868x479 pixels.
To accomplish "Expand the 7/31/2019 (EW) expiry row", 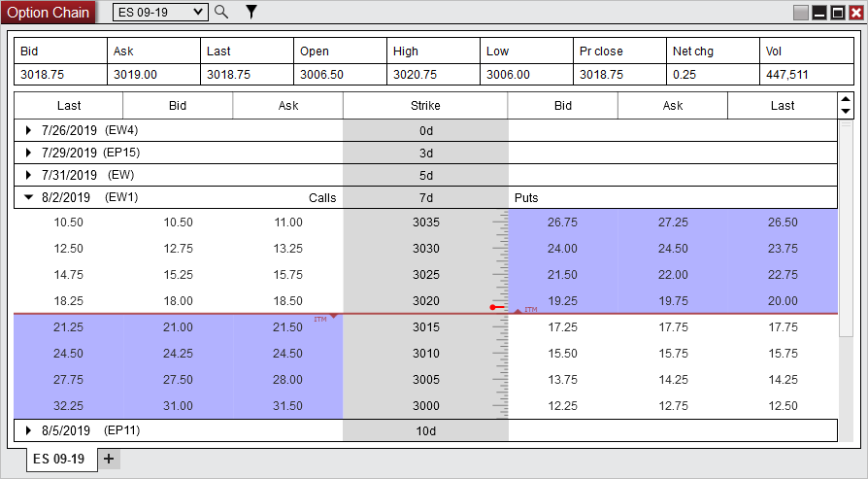I will pos(29,175).
